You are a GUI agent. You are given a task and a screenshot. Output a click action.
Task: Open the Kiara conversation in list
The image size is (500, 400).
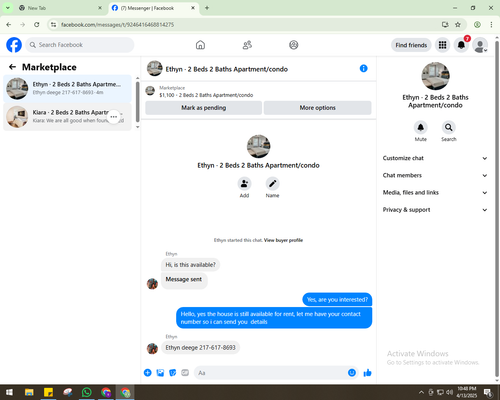[x=68, y=117]
